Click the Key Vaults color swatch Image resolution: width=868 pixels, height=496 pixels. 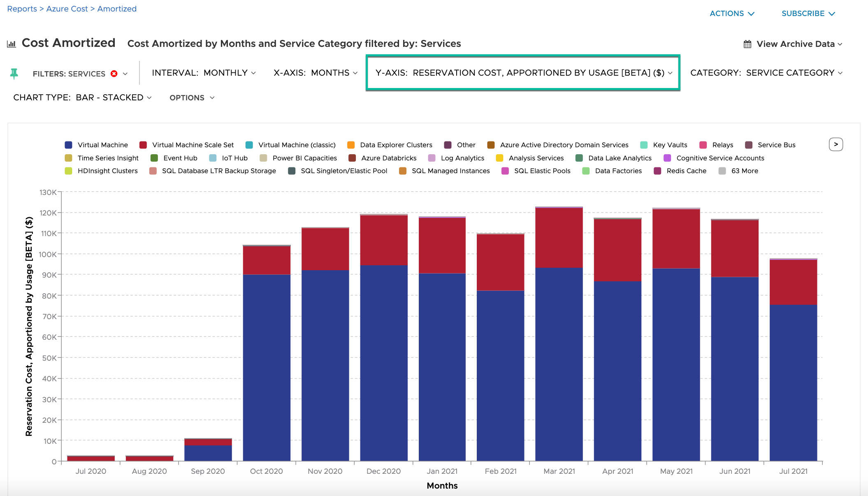644,145
